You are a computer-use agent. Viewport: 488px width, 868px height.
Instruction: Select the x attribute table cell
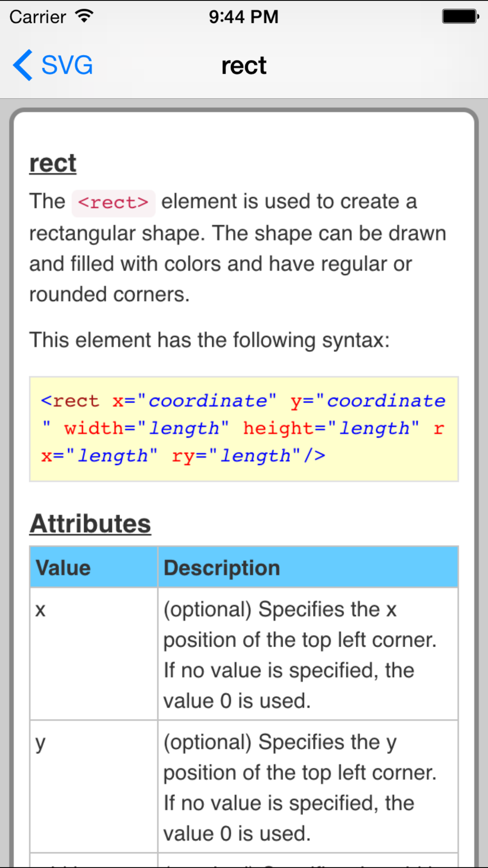click(x=94, y=654)
